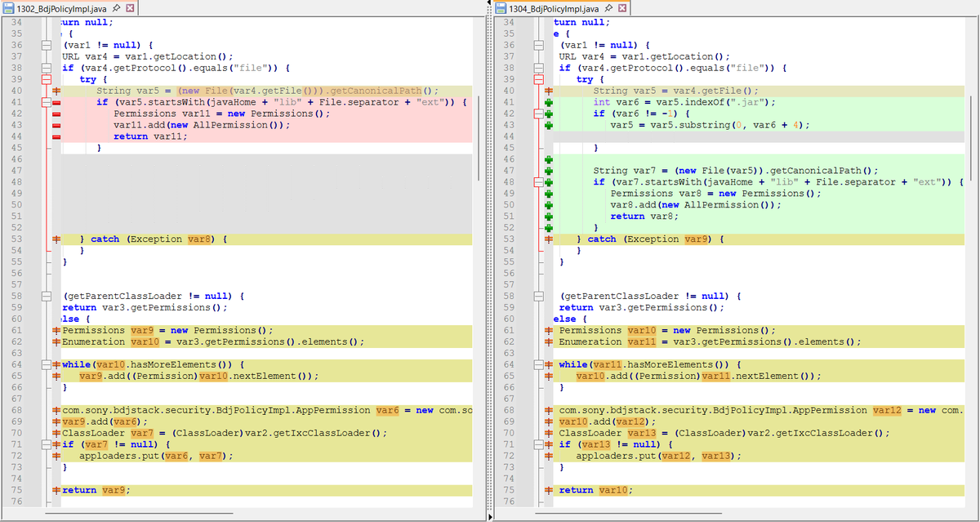Click changed-line marker at line 65, left pane

point(57,376)
